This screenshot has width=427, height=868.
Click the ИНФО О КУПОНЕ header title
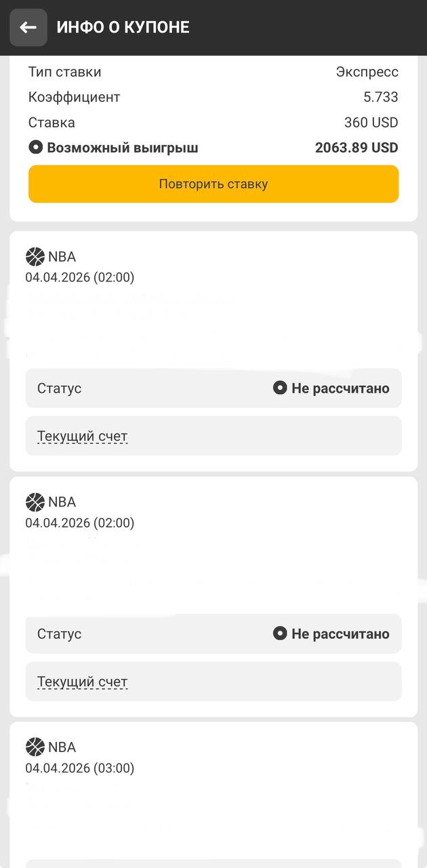pos(123,28)
